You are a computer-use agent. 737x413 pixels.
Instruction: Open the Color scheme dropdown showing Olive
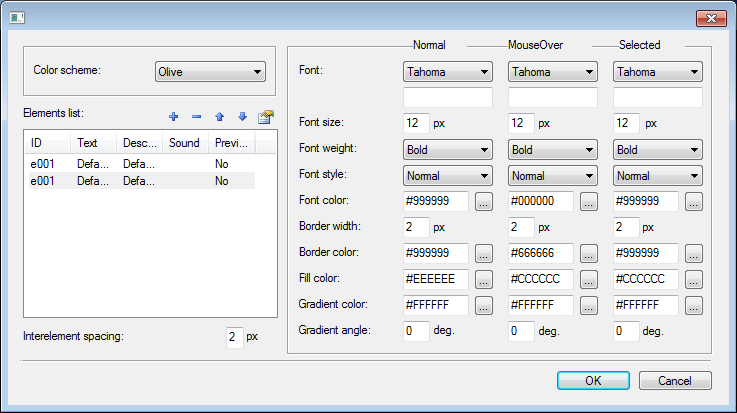pos(210,71)
